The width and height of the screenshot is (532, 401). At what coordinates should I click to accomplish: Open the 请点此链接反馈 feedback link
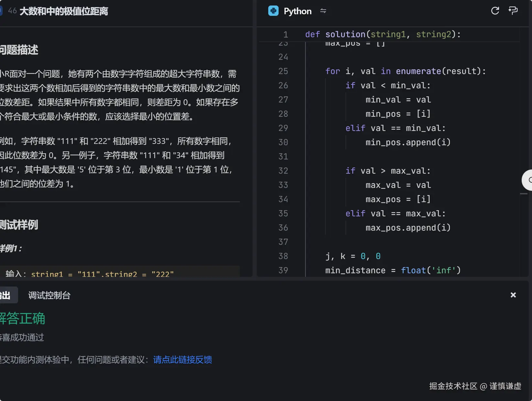pos(182,360)
